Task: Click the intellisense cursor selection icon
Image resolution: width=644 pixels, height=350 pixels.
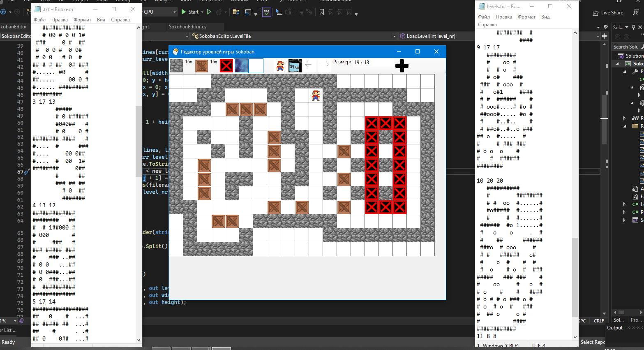Action: pos(279,12)
